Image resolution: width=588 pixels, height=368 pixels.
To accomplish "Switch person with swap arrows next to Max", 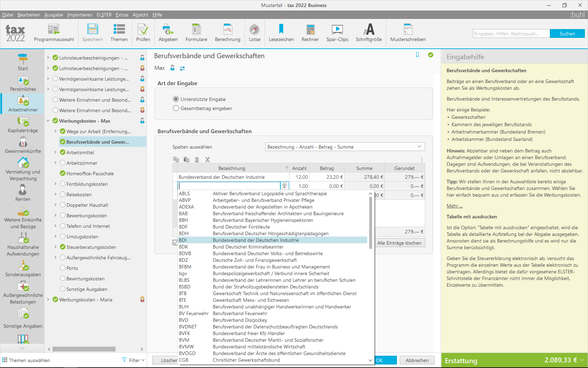I will point(182,68).
